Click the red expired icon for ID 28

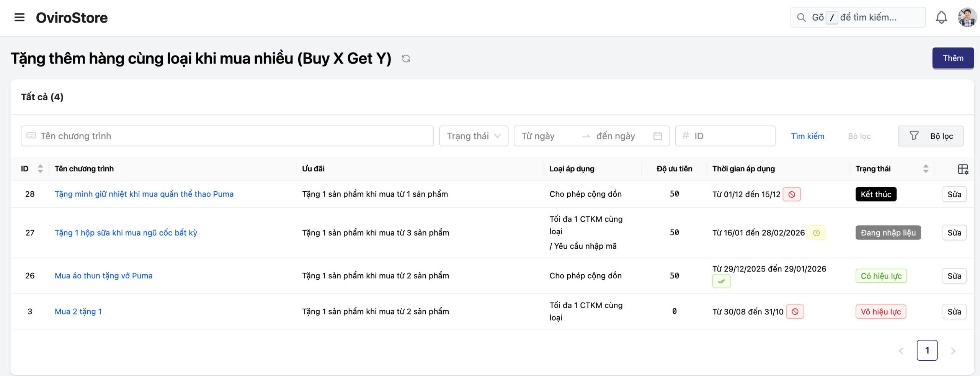click(792, 194)
